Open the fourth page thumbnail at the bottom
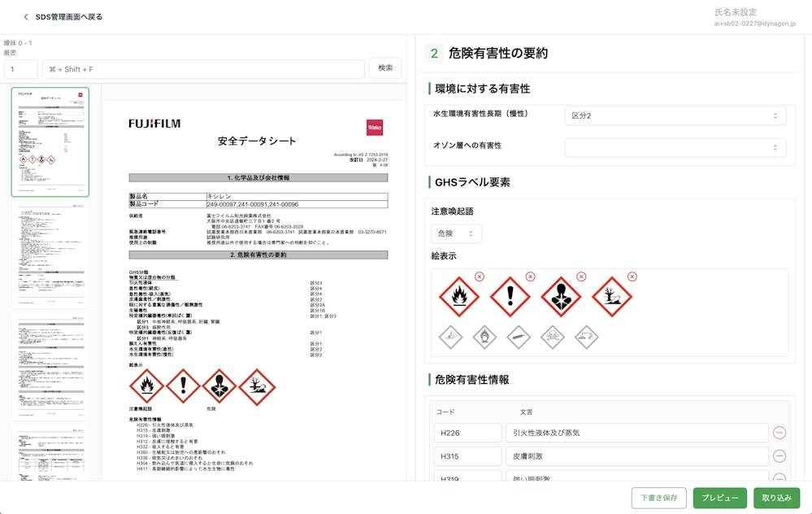Viewport: 812px width, 514px height. (x=50, y=453)
